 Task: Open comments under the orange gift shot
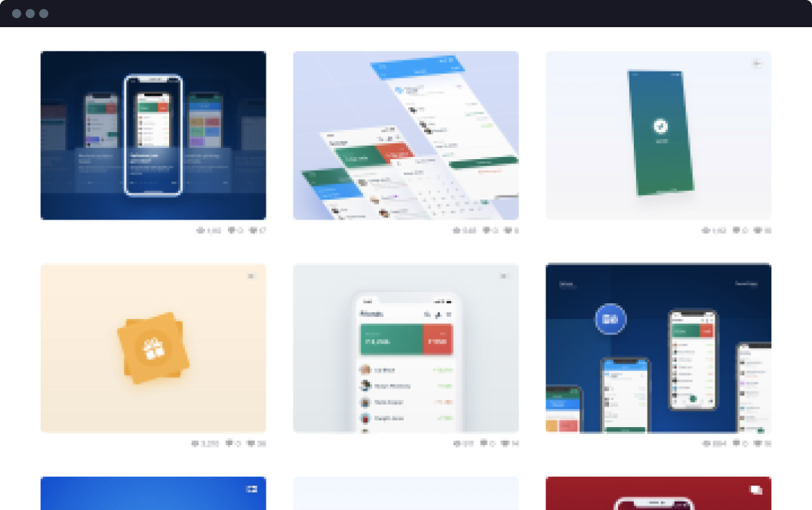coord(230,444)
